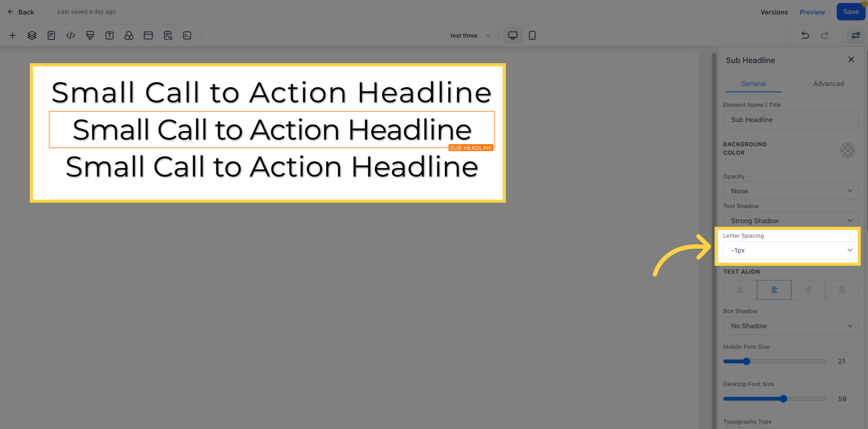Click the undo arrow icon

pos(805,35)
